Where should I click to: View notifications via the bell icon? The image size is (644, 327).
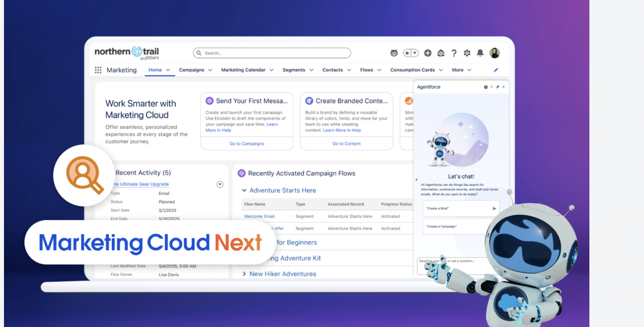(480, 53)
